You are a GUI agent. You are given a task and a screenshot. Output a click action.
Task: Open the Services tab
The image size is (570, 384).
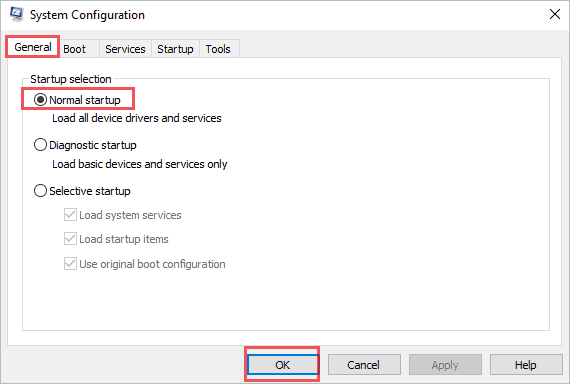coord(125,49)
